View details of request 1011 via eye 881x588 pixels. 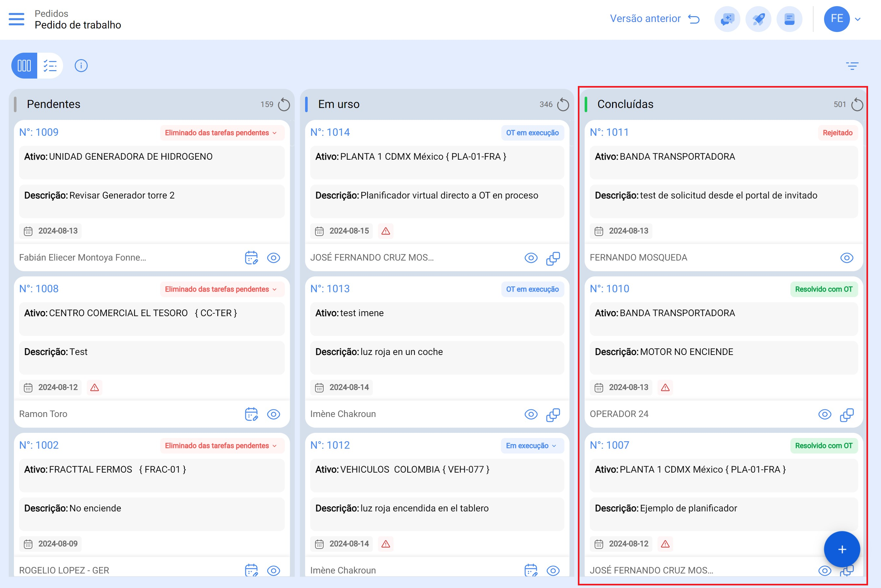tap(846, 258)
